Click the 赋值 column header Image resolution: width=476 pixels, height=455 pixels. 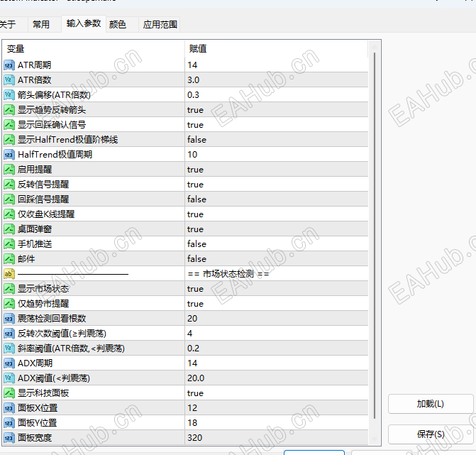pos(276,48)
